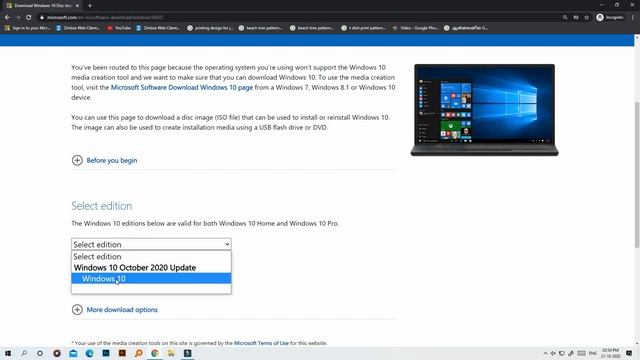This screenshot has height=360, width=640.
Task: Open the Select edition dropdown box
Action: point(151,244)
